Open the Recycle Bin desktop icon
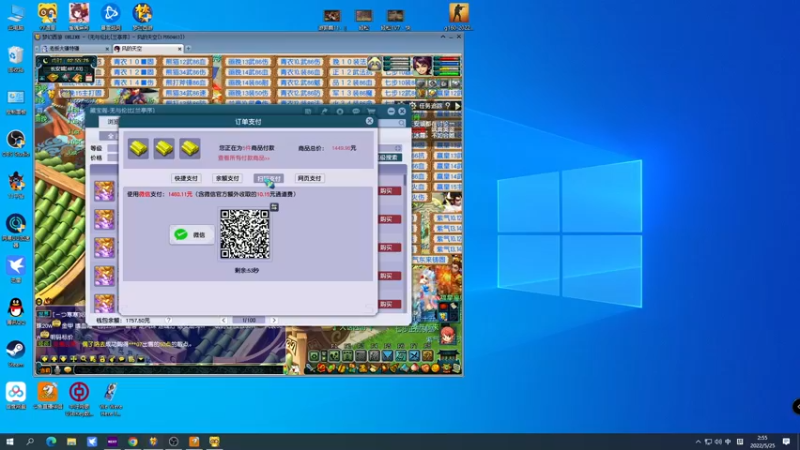This screenshot has height=450, width=800. pyautogui.click(x=16, y=59)
